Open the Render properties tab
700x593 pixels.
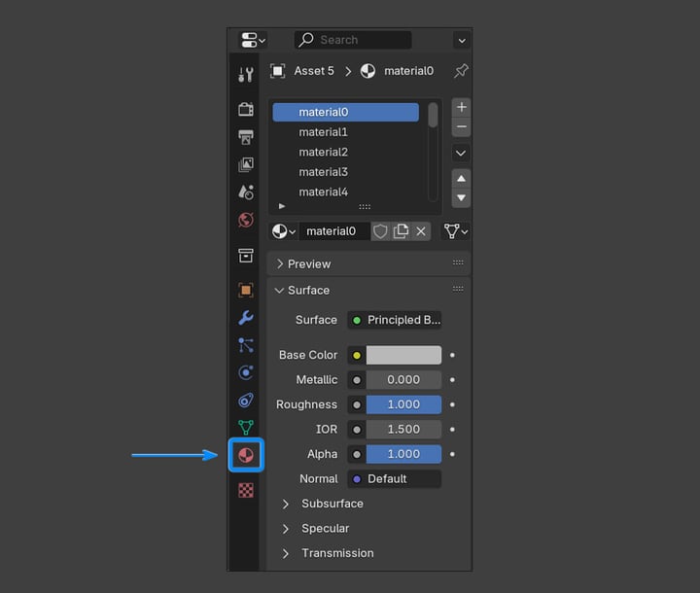(246, 109)
